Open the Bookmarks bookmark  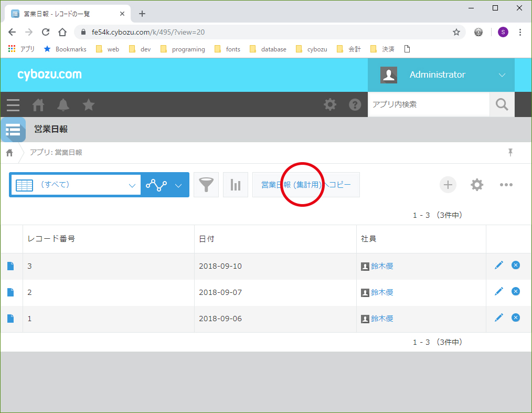(x=65, y=49)
